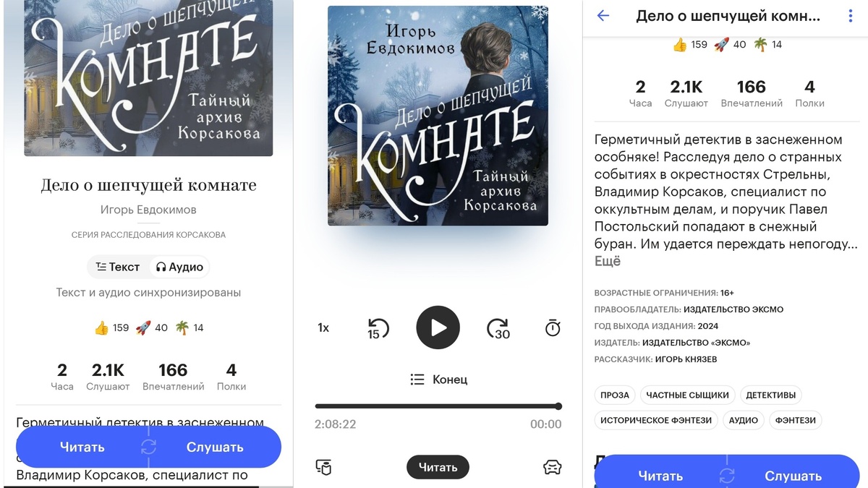Switch to Текст mode
Screen dimensions: 868x488
point(118,267)
